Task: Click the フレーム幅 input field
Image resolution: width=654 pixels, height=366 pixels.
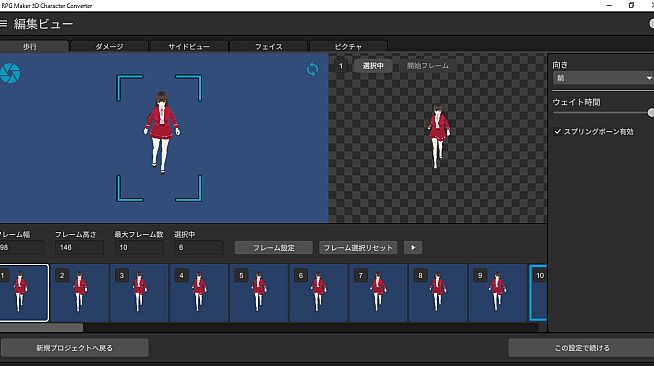Action: click(21, 248)
